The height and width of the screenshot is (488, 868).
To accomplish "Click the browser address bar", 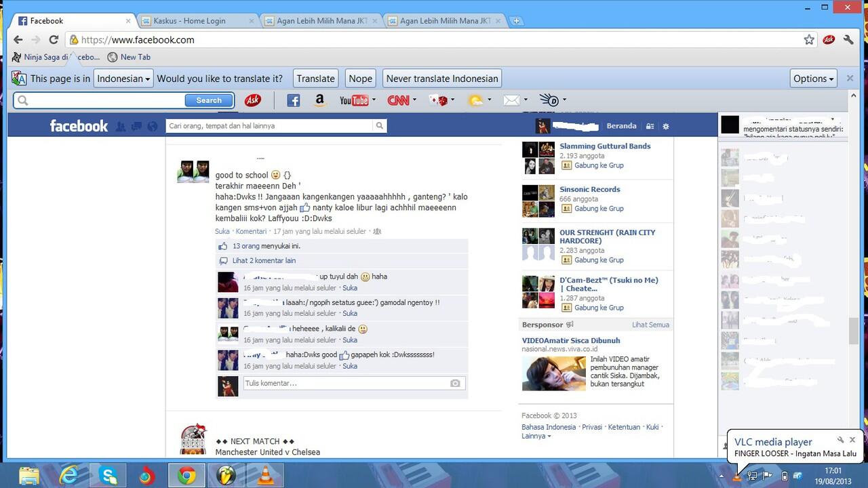I will [434, 40].
